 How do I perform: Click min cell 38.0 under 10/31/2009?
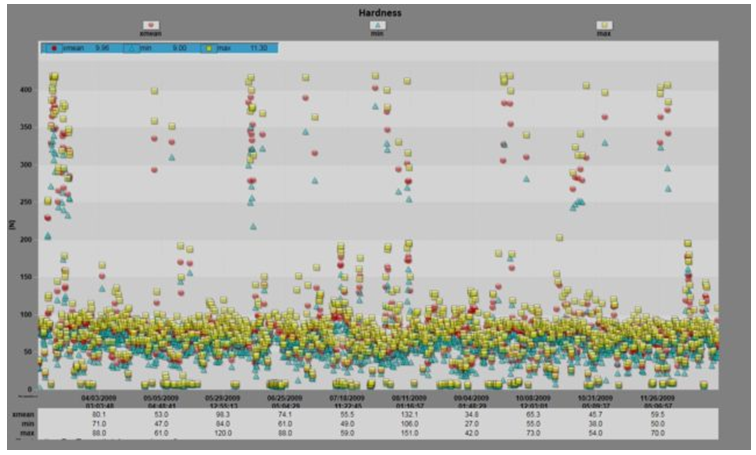pyautogui.click(x=595, y=424)
